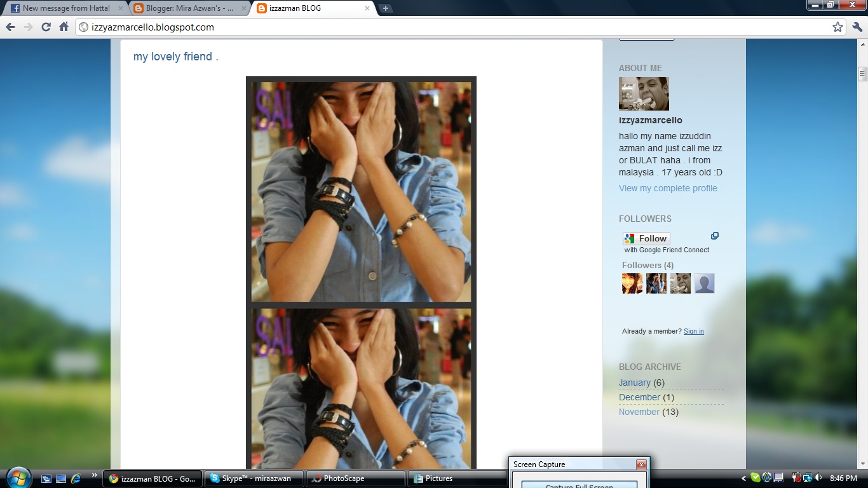Open the January blog archive
The image size is (868, 488).
pos(635,383)
